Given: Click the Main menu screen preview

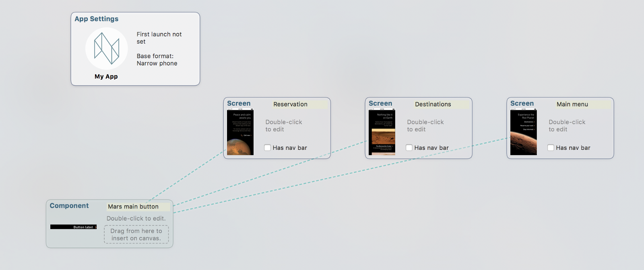Looking at the screenshot, I should pos(524,132).
